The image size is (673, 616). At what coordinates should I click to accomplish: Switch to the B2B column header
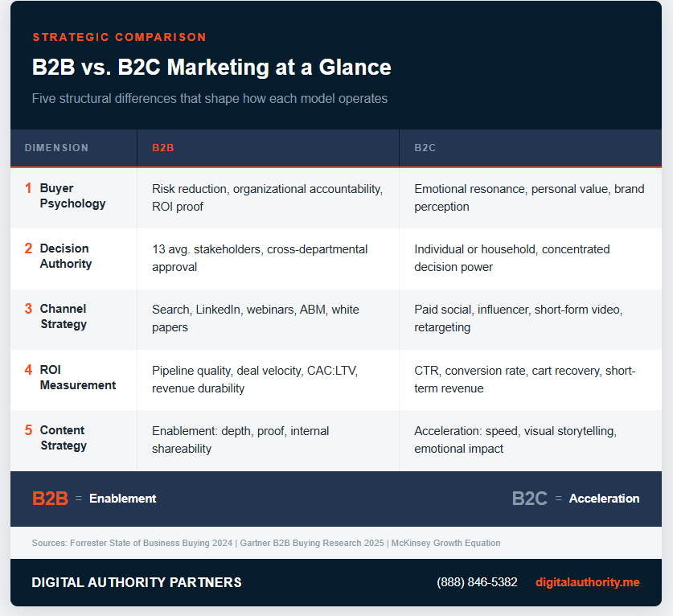(x=163, y=148)
